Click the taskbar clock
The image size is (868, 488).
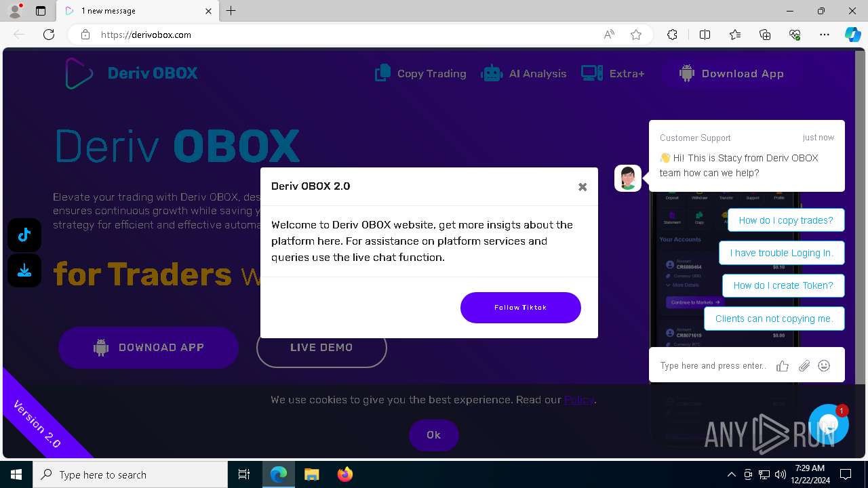click(810, 474)
